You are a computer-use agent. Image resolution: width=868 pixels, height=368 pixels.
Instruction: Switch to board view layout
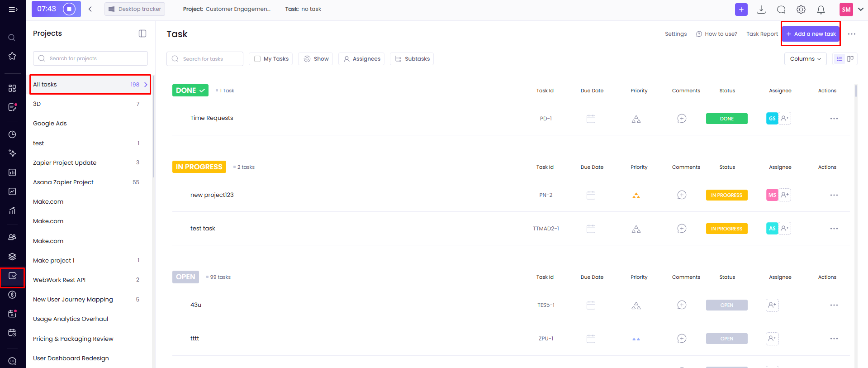[x=850, y=59]
